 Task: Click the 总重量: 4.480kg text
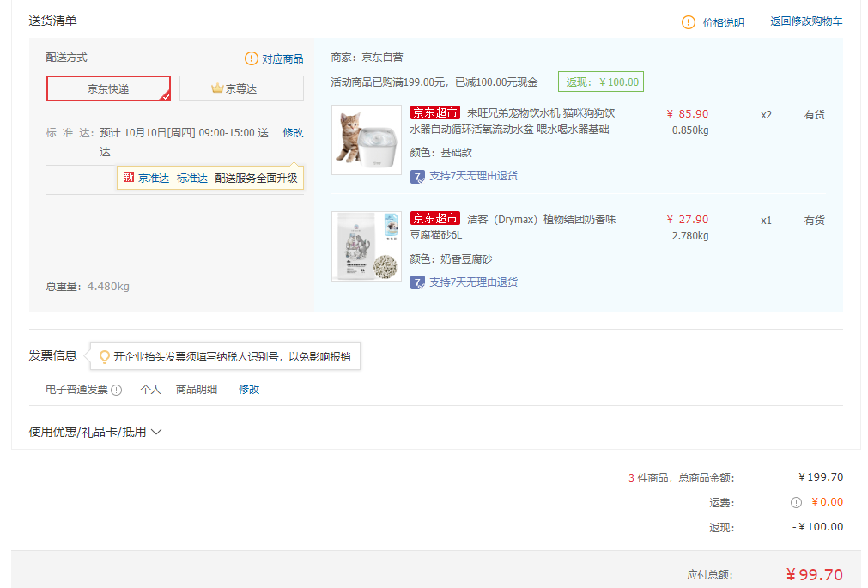(x=88, y=286)
